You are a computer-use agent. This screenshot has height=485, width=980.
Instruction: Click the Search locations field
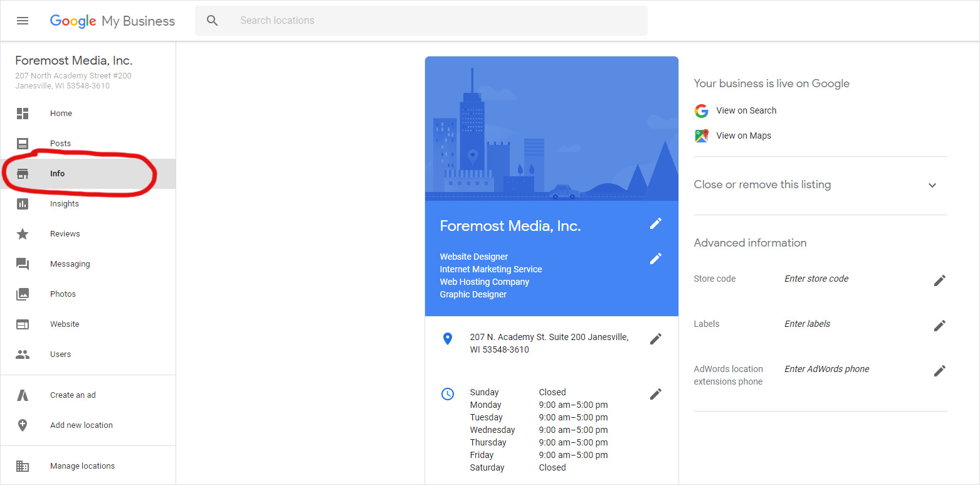(x=420, y=20)
